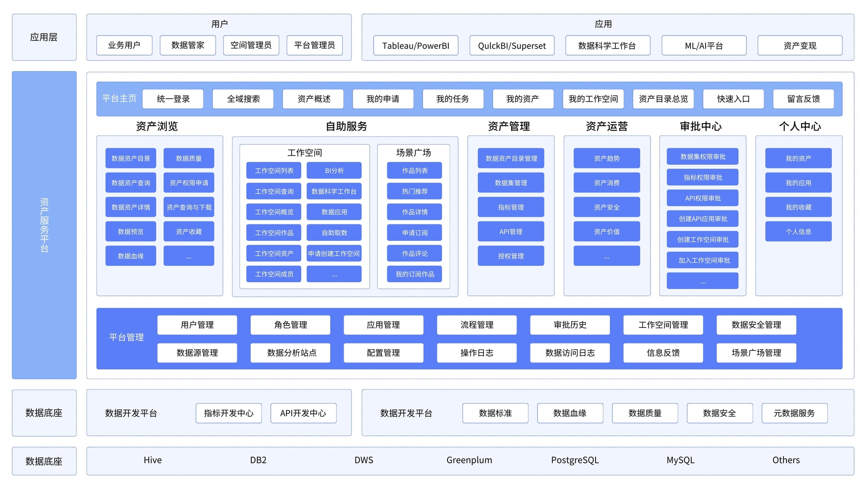The height and width of the screenshot is (488, 868).
Task: Click 数据血缘 under 资产浏览
Action: 131,256
